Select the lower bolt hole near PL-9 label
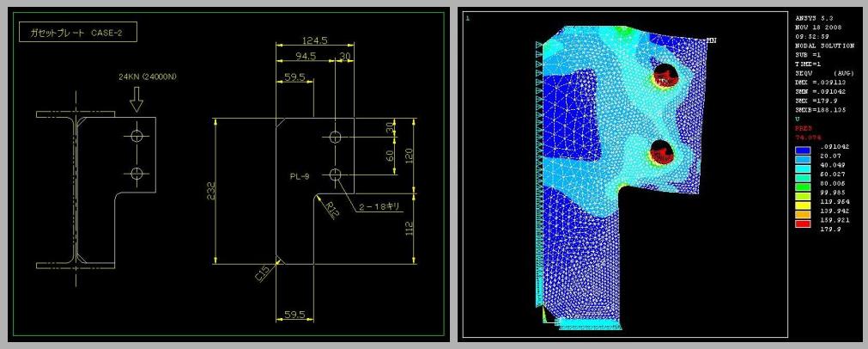This screenshot has width=868, height=349. click(x=334, y=175)
